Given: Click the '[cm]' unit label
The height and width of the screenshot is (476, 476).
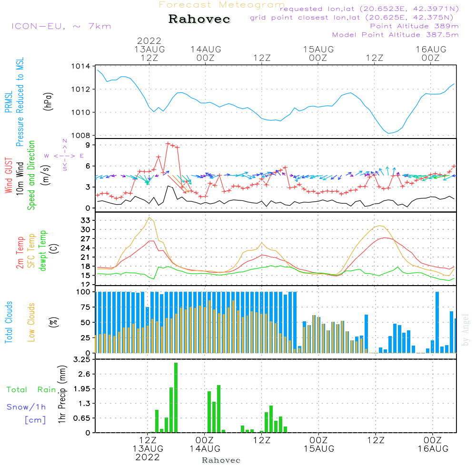Looking at the screenshot, I should pyautogui.click(x=35, y=420).
